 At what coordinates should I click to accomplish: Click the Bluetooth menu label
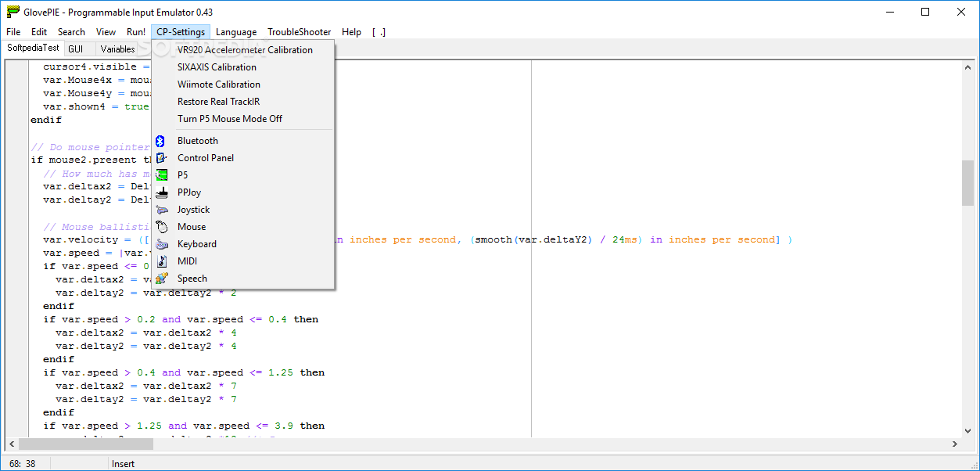pyautogui.click(x=198, y=141)
